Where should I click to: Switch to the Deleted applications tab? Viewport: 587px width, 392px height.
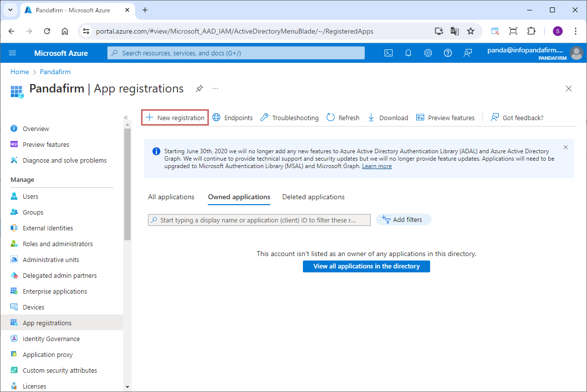point(313,197)
